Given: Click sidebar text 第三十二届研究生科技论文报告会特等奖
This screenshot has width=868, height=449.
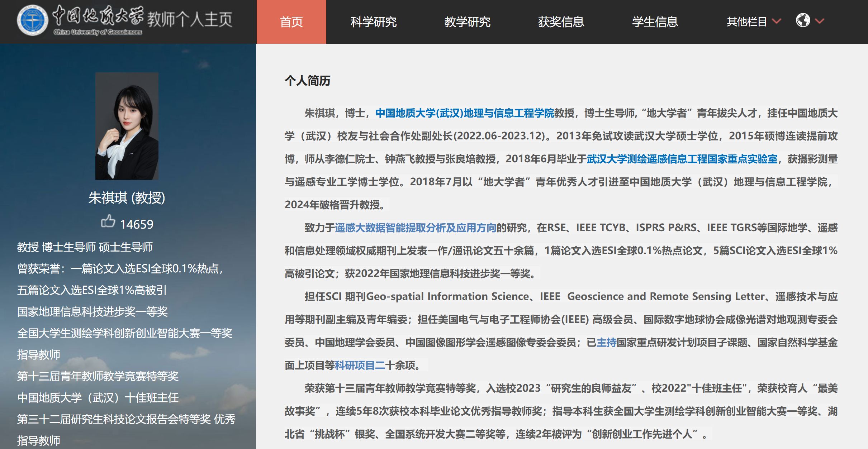Looking at the screenshot, I should tap(114, 419).
